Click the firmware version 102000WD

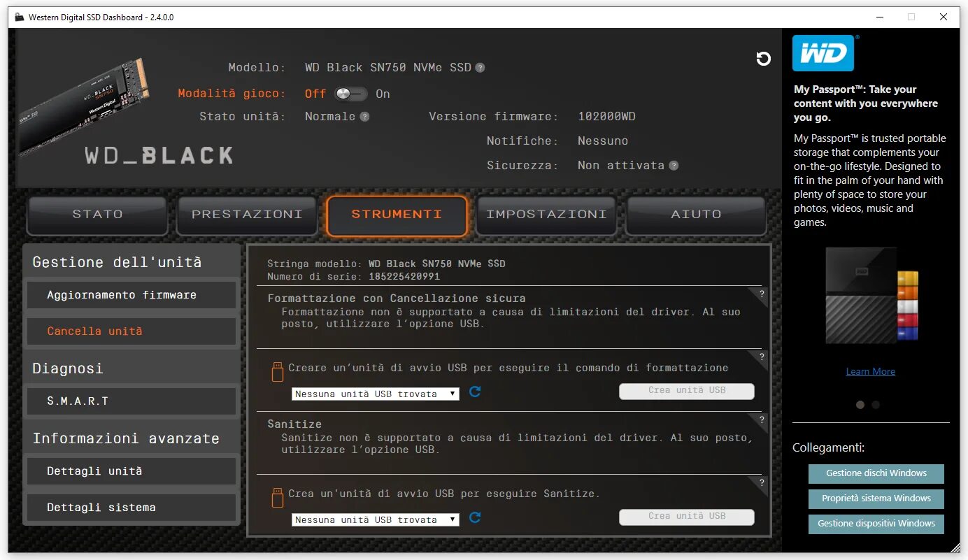(606, 117)
